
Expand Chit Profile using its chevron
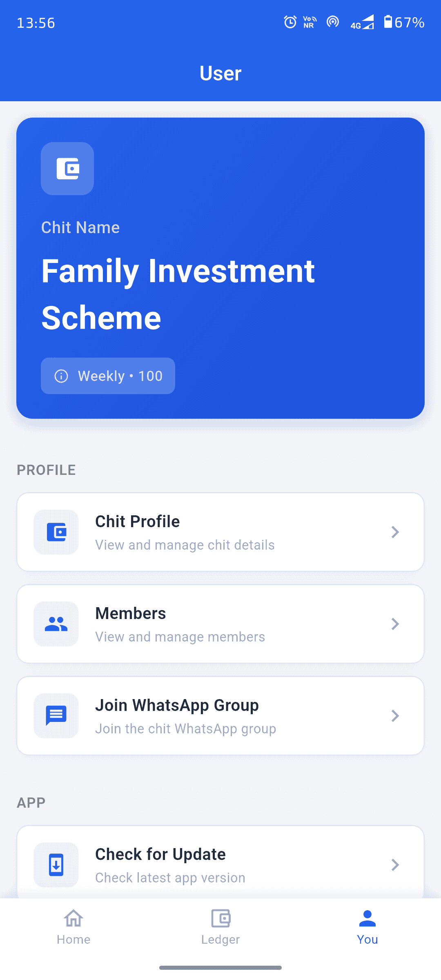(395, 532)
